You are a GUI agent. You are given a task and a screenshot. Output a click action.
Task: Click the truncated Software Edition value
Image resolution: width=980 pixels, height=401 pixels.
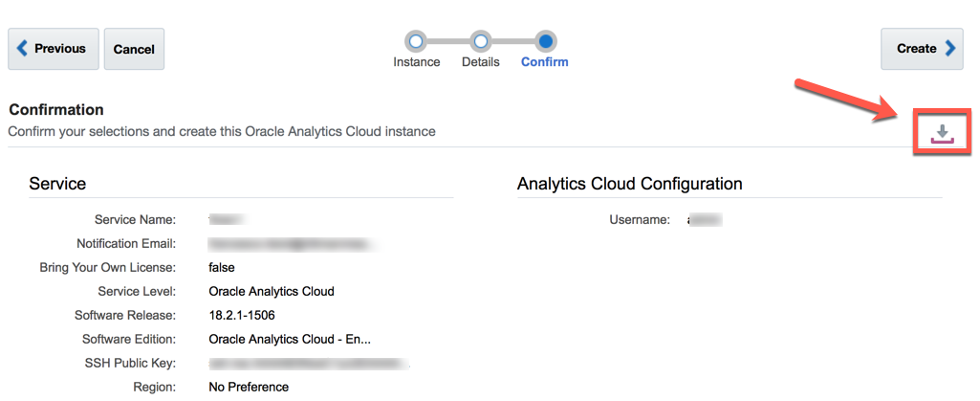click(290, 339)
